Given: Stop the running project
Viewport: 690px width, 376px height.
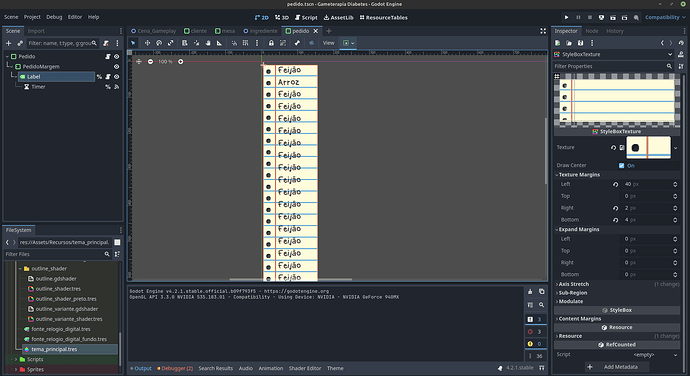Looking at the screenshot, I should 590,17.
